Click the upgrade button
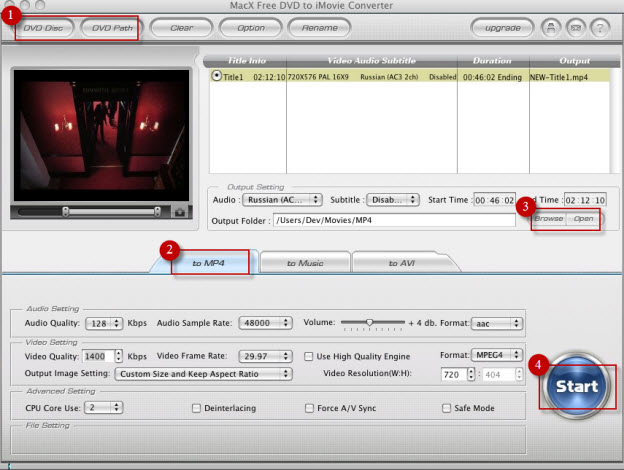Viewport: 624px width, 470px height. (x=503, y=28)
